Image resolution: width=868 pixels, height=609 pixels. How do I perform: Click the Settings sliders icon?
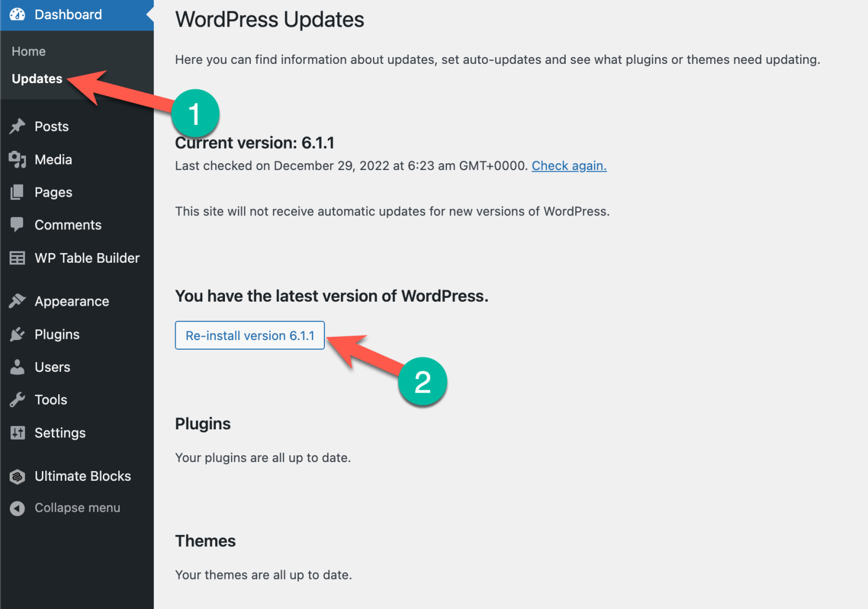tap(18, 433)
